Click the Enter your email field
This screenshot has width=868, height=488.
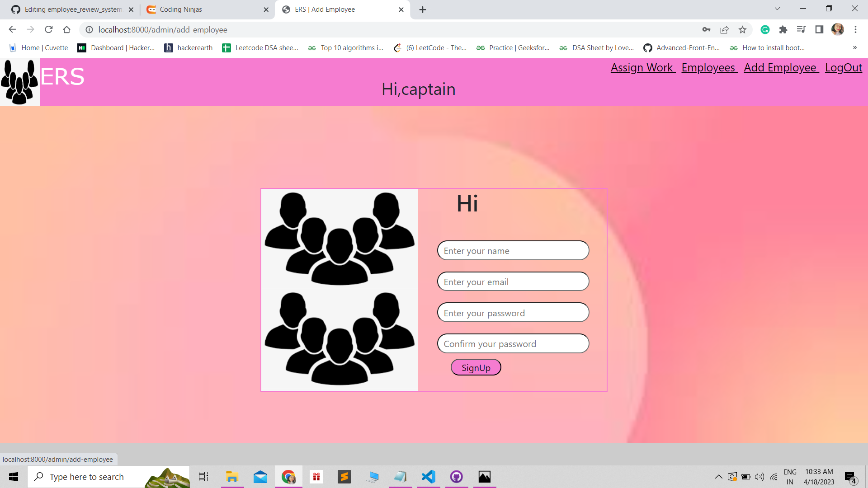[513, 281]
